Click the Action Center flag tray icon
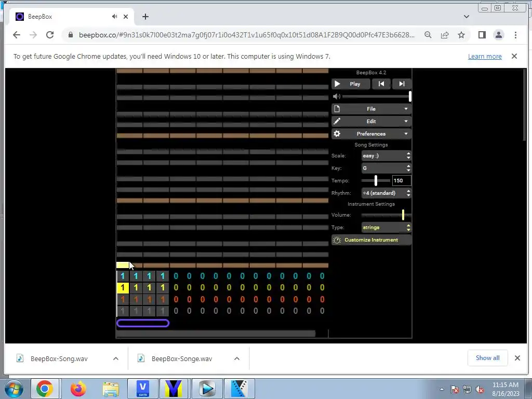 (455, 389)
